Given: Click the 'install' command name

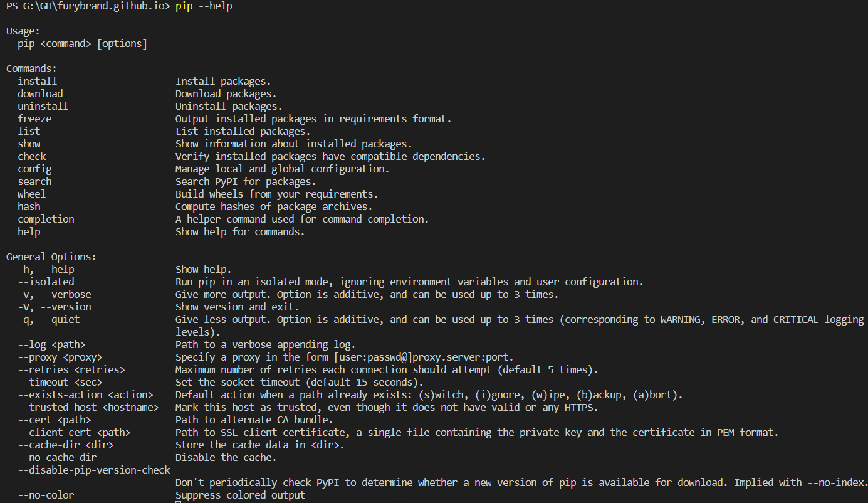Looking at the screenshot, I should click(x=37, y=81).
